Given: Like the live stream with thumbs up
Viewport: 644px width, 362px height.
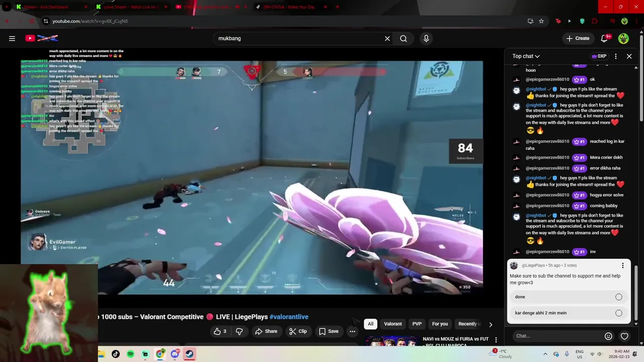Looking at the screenshot, I should point(220,331).
